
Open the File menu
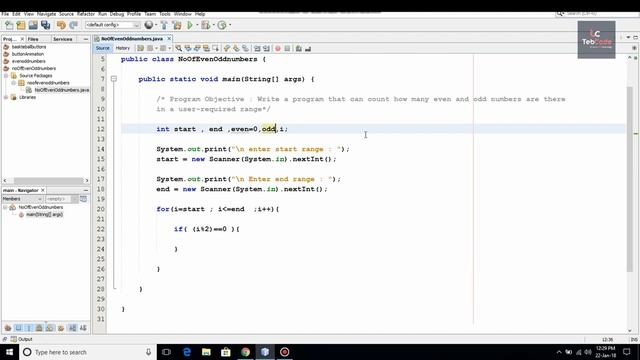coord(5,14)
